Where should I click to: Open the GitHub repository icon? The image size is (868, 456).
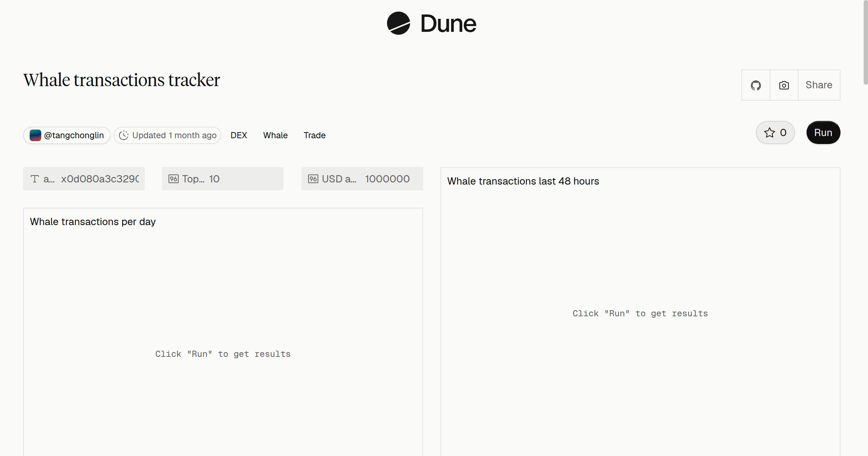(756, 85)
